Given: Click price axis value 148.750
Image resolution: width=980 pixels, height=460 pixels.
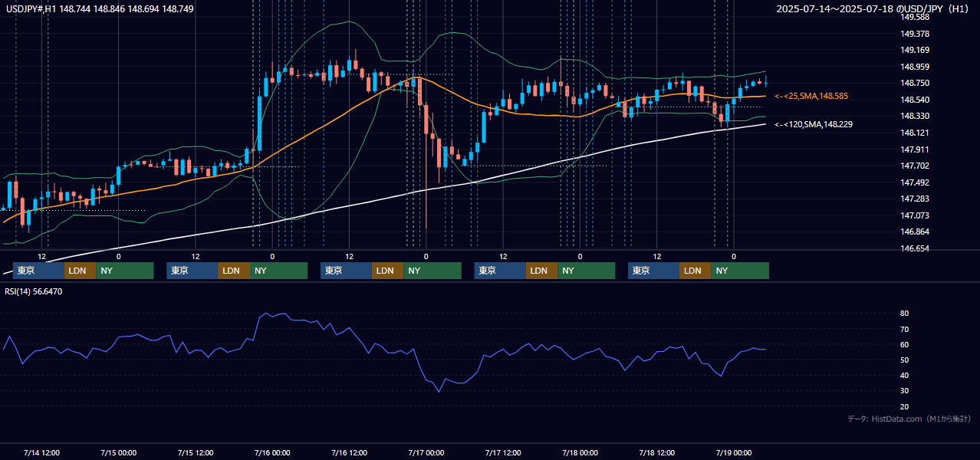Looking at the screenshot, I should click(x=915, y=84).
